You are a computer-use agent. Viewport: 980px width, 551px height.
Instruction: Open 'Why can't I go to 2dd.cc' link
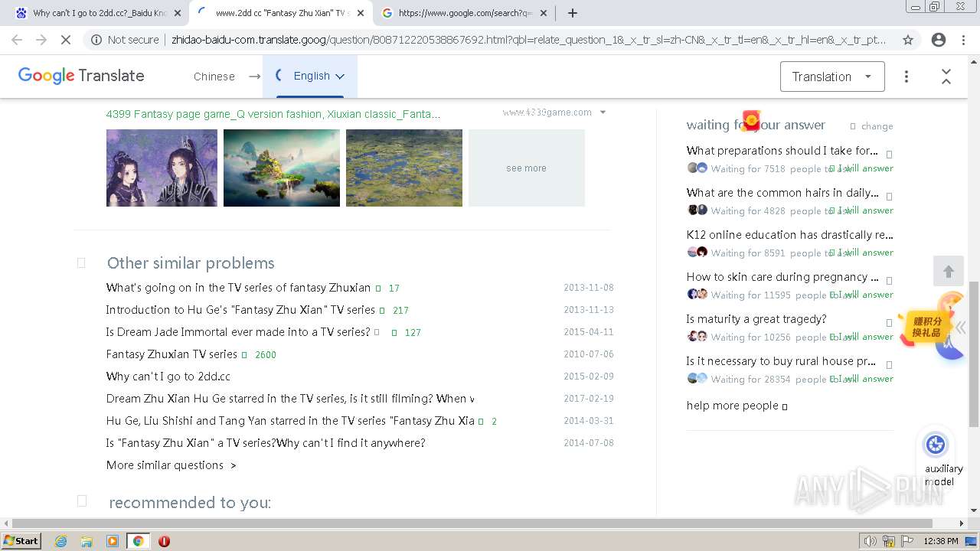(x=168, y=377)
